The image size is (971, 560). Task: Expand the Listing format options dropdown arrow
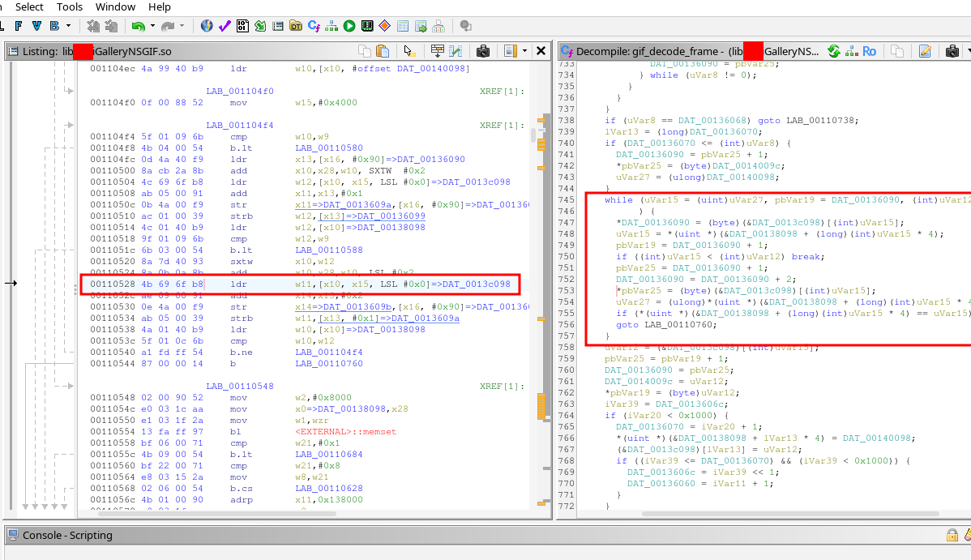524,51
